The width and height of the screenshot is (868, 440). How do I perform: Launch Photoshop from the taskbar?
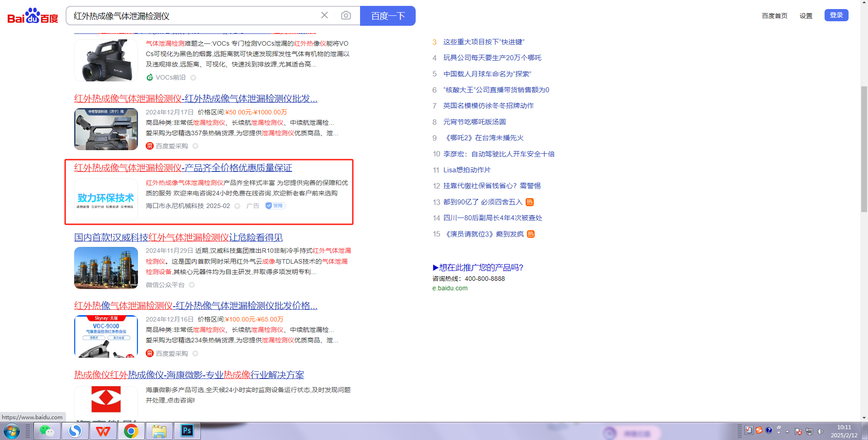pos(187,431)
